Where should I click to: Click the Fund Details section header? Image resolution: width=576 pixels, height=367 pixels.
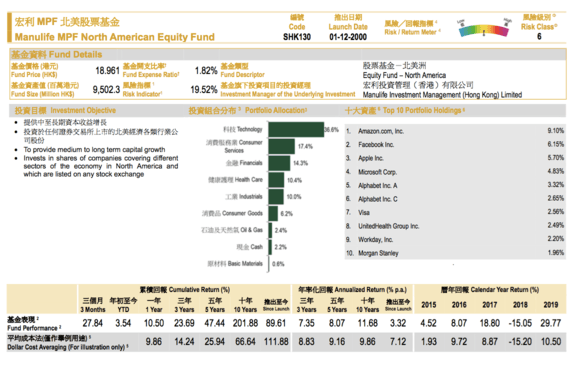tap(57, 55)
